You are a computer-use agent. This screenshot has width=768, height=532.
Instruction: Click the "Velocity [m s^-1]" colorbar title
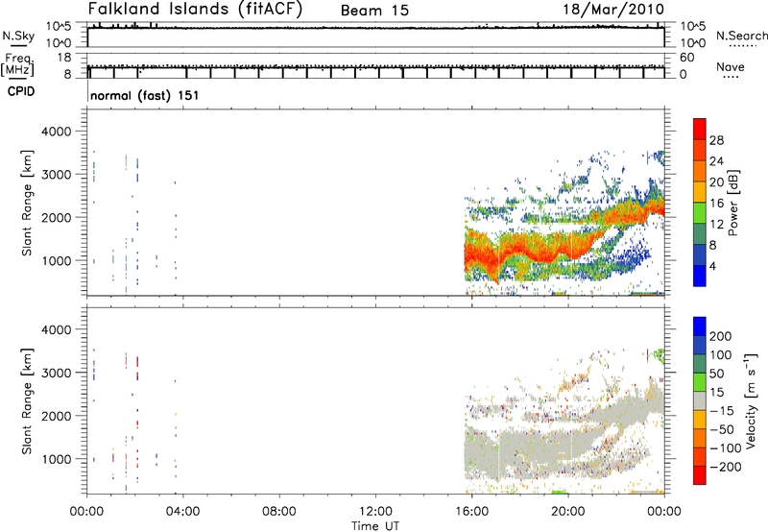pos(752,401)
